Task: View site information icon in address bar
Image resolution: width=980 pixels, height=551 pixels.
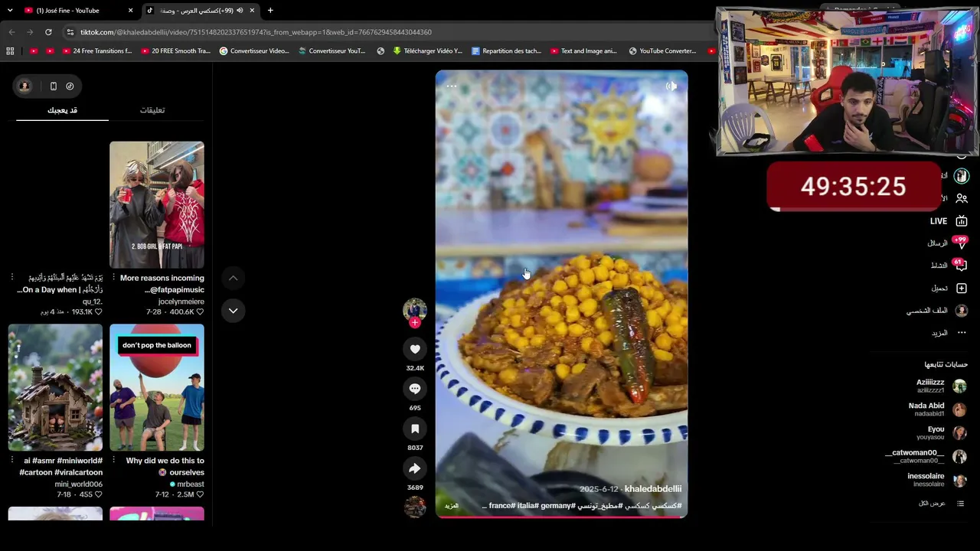Action: pos(70,32)
